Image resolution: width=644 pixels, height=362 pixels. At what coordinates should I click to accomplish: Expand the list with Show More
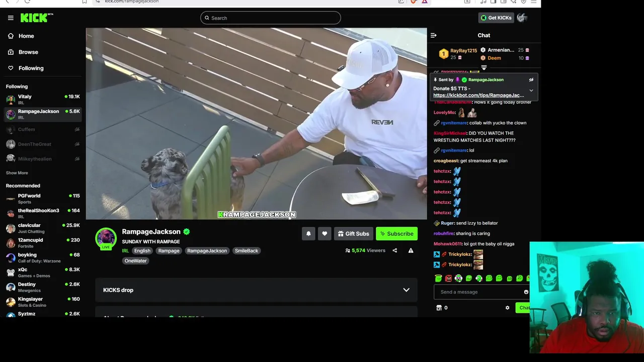click(x=17, y=172)
